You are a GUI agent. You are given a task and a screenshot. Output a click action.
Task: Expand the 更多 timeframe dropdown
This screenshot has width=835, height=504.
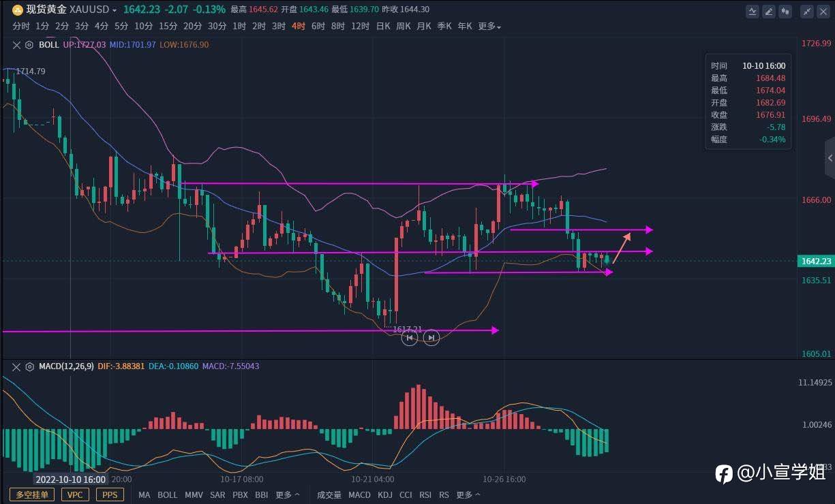coord(489,27)
